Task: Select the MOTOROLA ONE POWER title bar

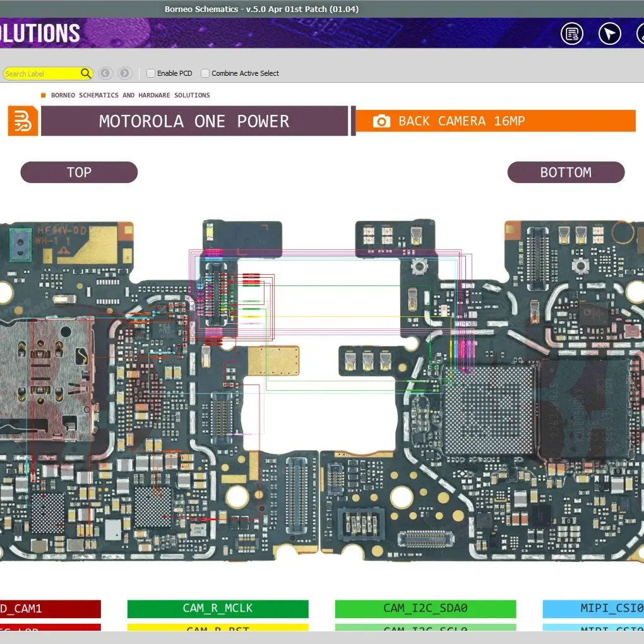Action: [x=194, y=121]
